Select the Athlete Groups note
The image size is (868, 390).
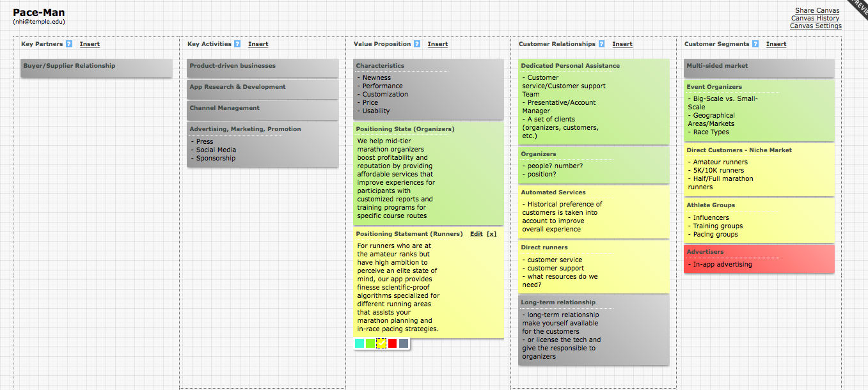[759, 221]
